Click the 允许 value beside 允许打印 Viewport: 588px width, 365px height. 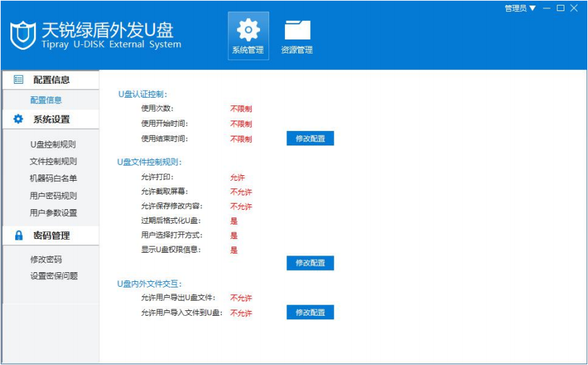[x=237, y=177]
